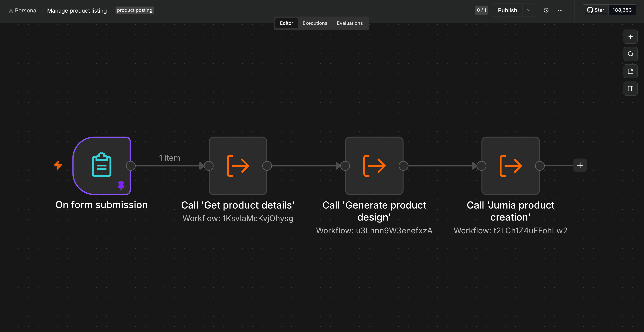Image resolution: width=644 pixels, height=332 pixels.
Task: Add a sticky note to canvas
Action: click(630, 71)
